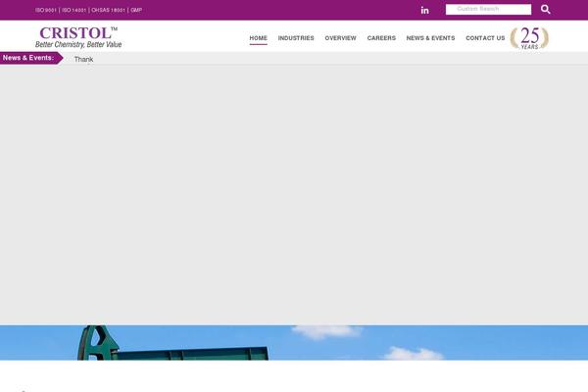Click the CRISTOL logo

point(78,37)
